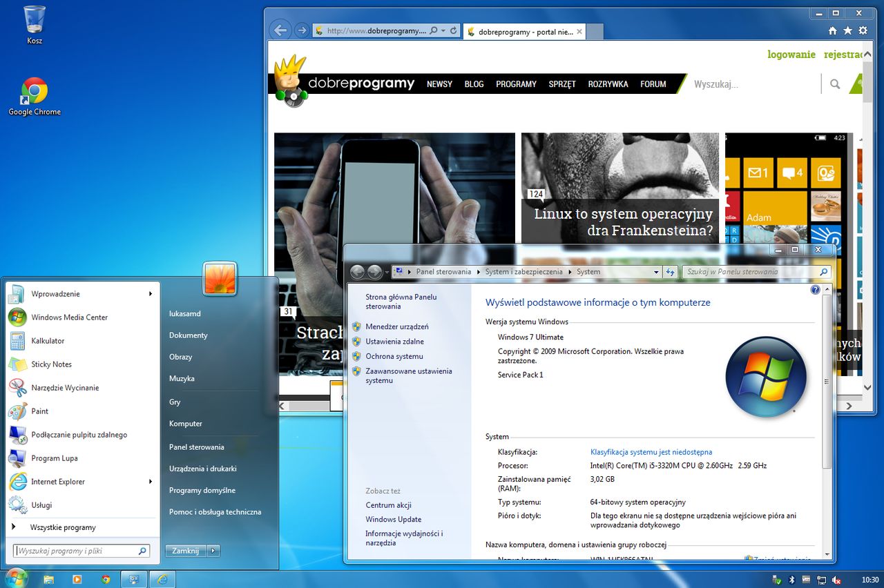
Task: Open the FORUM section on dobreprogramy
Action: click(x=653, y=84)
